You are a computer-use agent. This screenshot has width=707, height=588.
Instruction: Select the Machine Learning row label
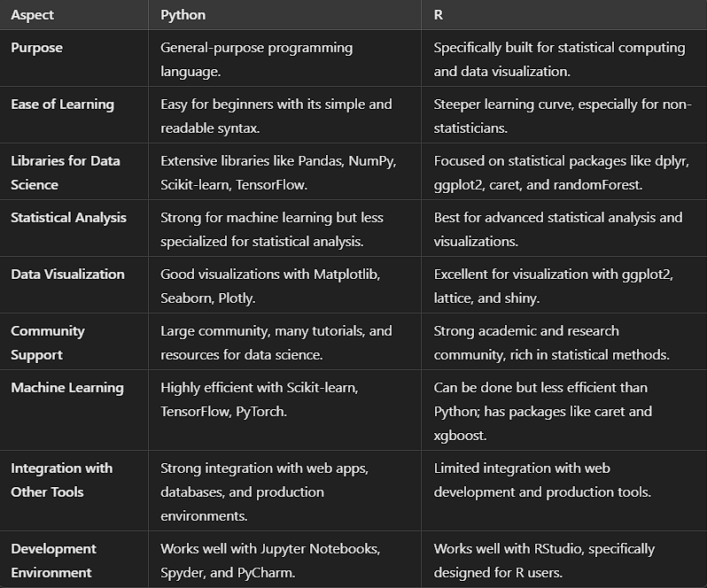(67, 388)
